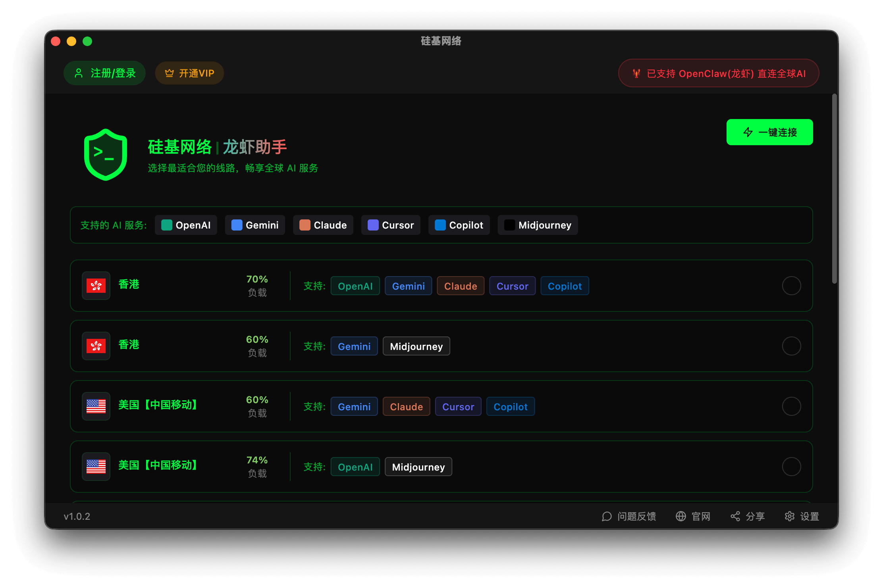Click the US flag in the 74% load row

pos(96,467)
